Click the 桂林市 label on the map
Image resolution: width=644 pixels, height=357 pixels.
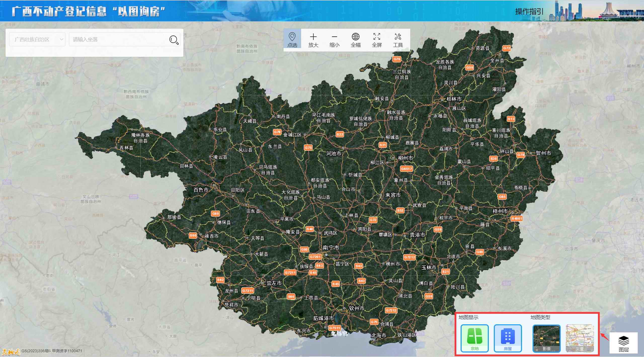tap(454, 99)
